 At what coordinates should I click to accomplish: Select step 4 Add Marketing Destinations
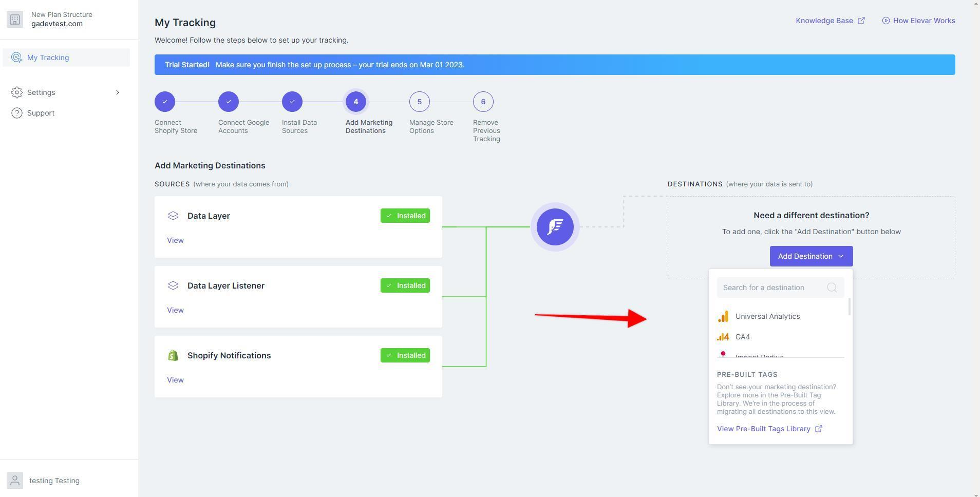[x=356, y=102]
